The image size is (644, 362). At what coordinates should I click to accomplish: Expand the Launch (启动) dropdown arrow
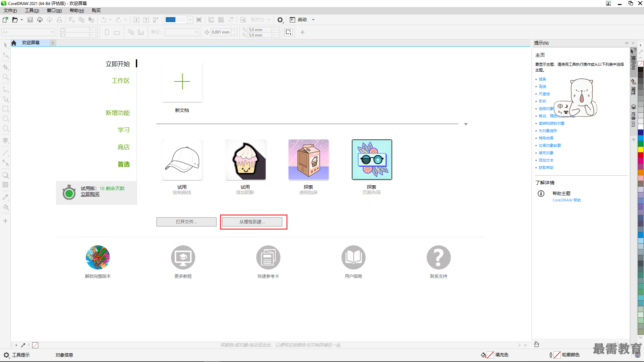(313, 20)
